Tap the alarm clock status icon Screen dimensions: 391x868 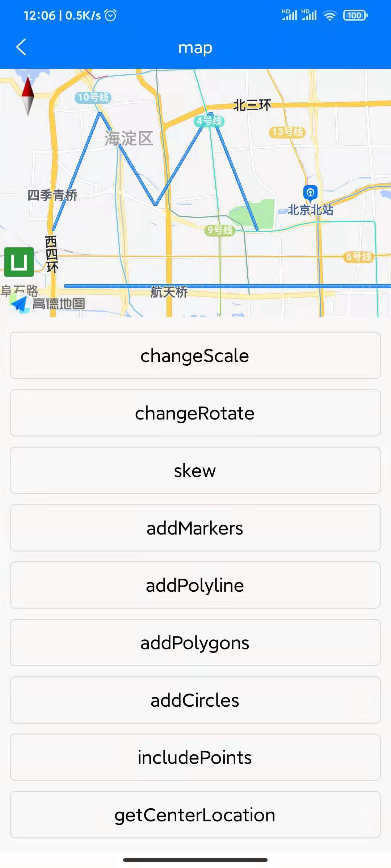[110, 15]
